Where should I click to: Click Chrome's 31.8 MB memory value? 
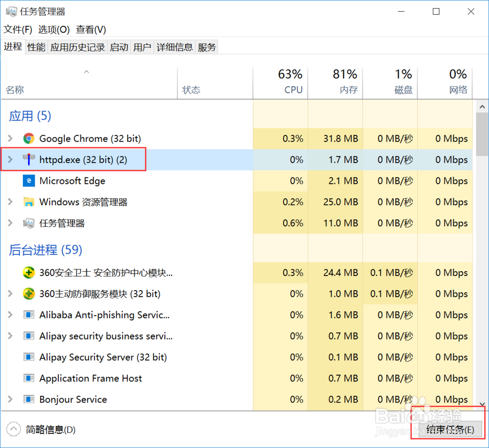[x=340, y=138]
